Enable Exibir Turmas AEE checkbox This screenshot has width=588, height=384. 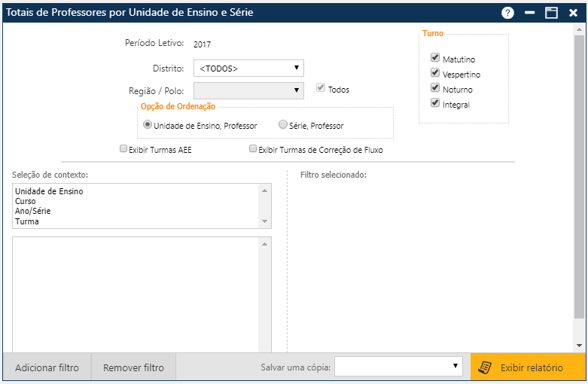123,149
